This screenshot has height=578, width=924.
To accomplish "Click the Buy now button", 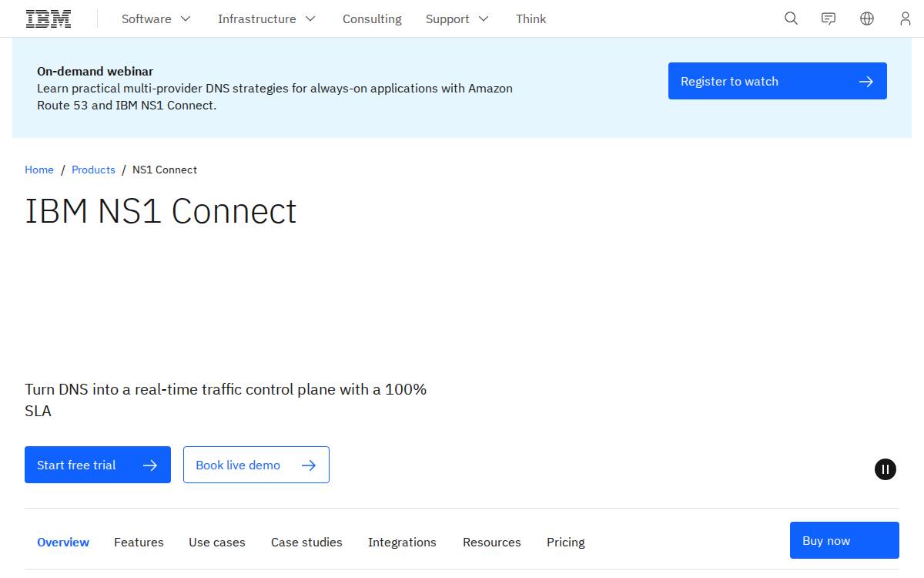I will [845, 540].
